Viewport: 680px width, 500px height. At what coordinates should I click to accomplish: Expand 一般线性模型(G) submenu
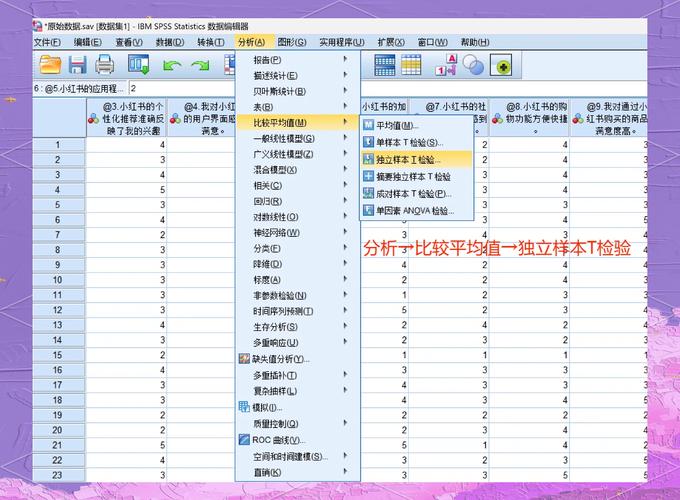[x=298, y=138]
